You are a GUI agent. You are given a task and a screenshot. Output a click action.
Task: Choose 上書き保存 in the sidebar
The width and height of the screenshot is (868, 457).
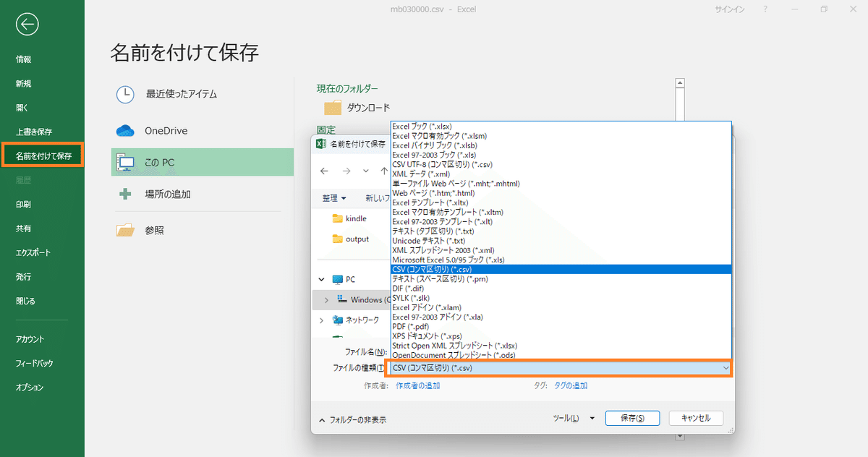[34, 132]
